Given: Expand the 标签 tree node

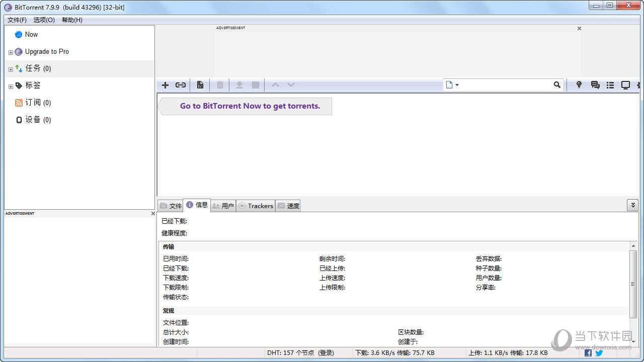Looking at the screenshot, I should (x=11, y=86).
